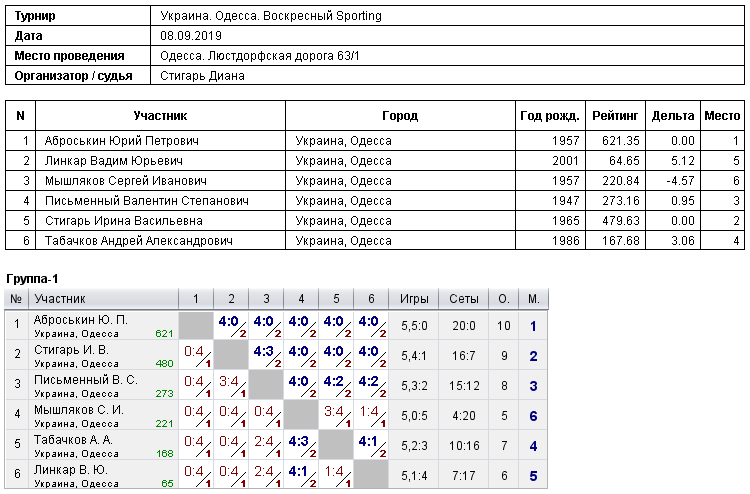Click the 'Место проведения' label

[x=69, y=56]
